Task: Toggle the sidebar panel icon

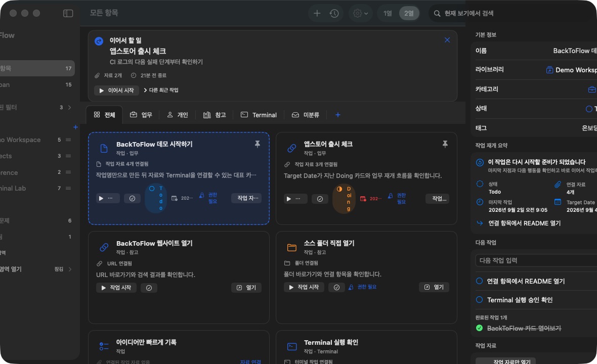Action: point(68,13)
